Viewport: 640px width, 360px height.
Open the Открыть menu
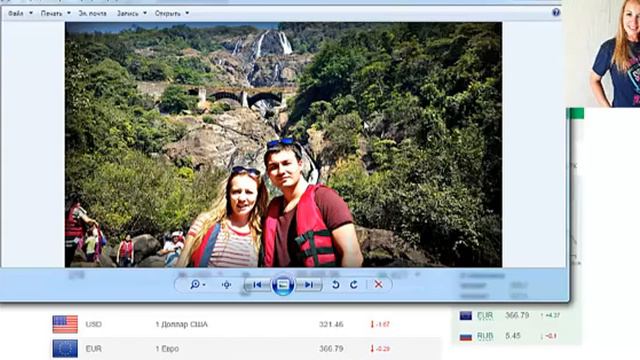point(168,13)
